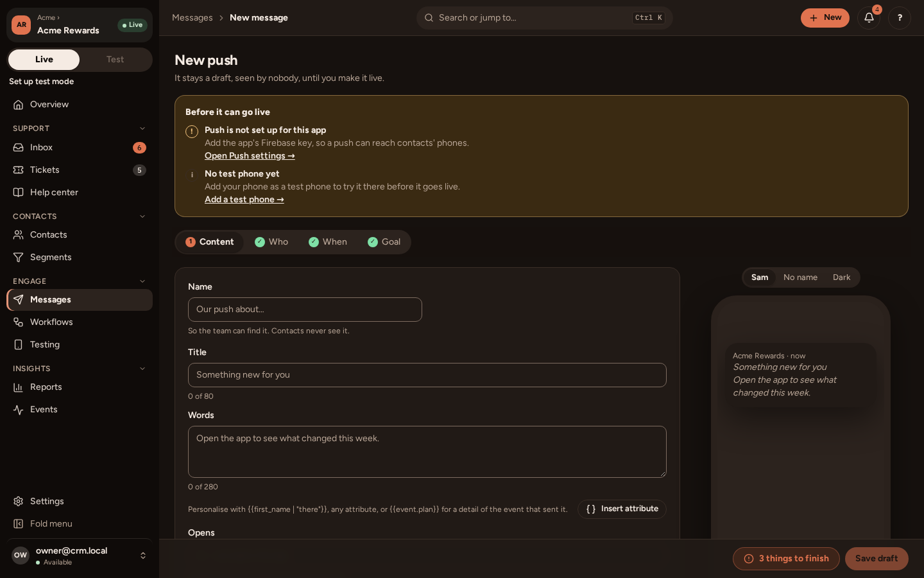Image resolution: width=924 pixels, height=578 pixels.
Task: Open Insert attribute picker
Action: click(x=622, y=509)
